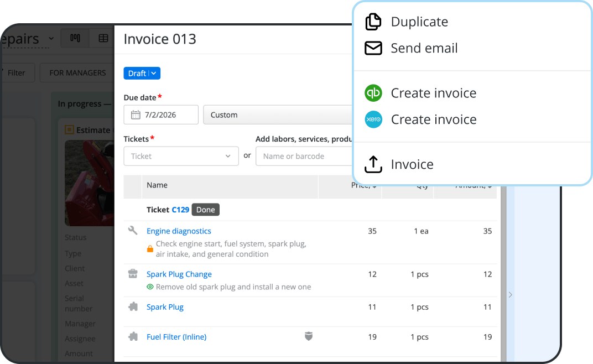Click the red equipment photo thumbnail
The width and height of the screenshot is (593, 364).
90,183
